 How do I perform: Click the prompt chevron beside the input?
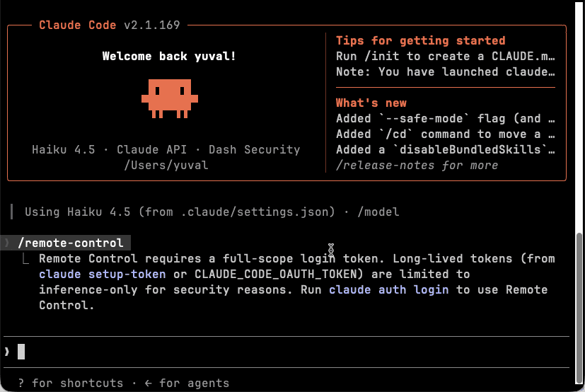click(x=7, y=352)
